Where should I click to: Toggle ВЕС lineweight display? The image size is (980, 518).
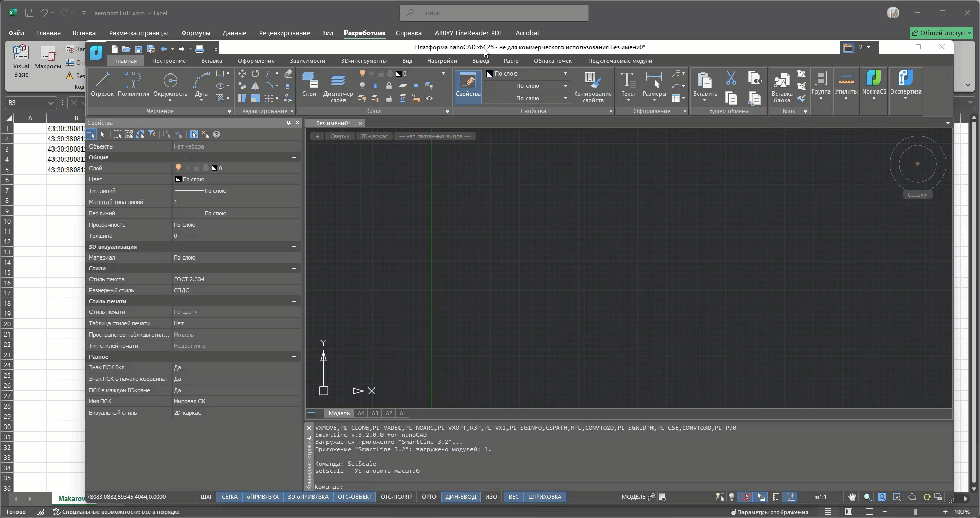(x=514, y=497)
